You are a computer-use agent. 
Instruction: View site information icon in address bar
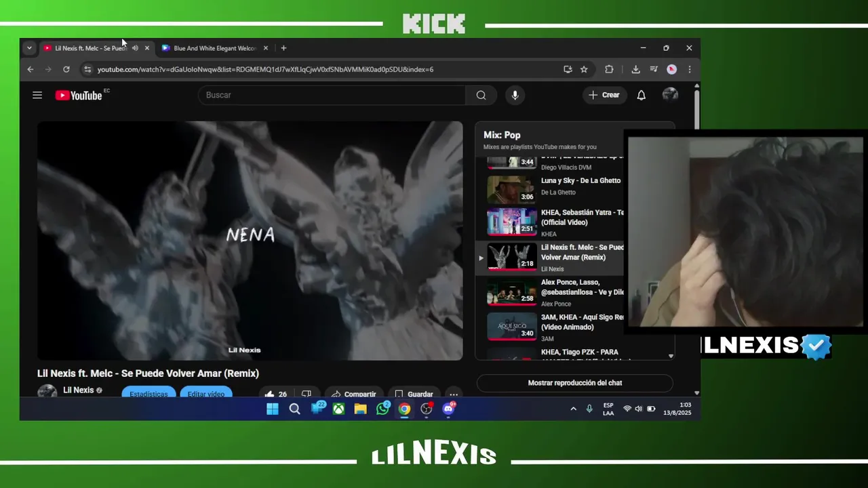[x=87, y=69]
